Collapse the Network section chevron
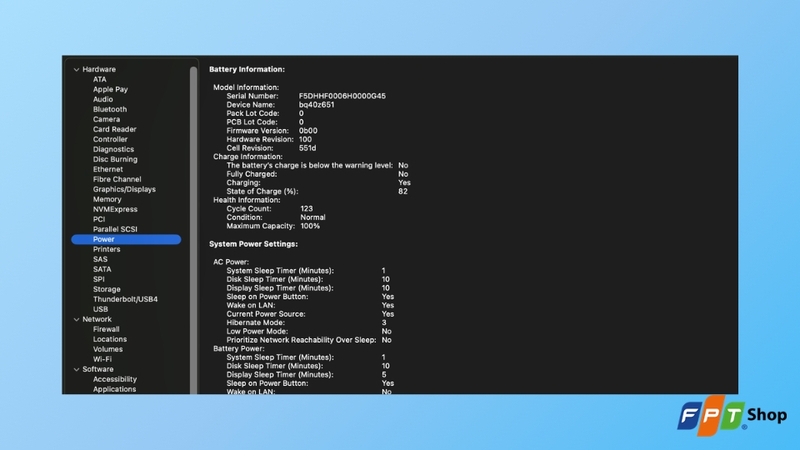The image size is (800, 450). coord(77,319)
